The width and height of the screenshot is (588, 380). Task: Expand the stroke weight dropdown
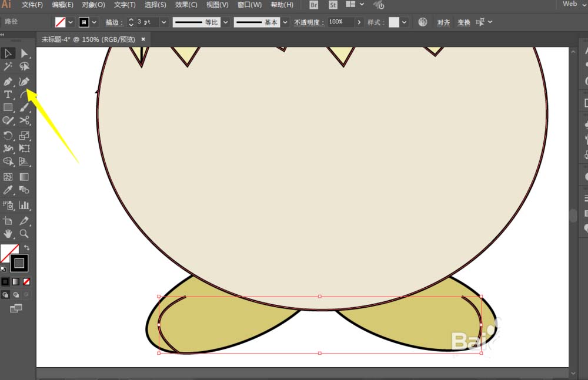pos(164,22)
